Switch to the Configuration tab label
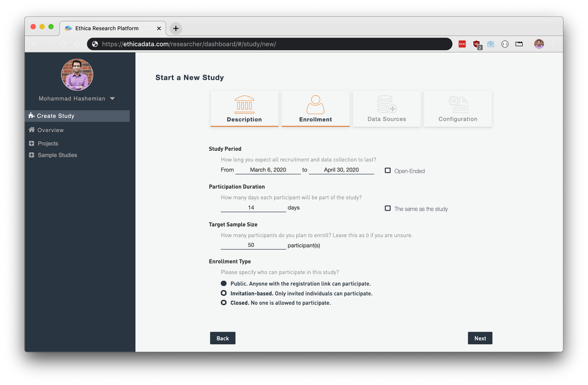Image resolution: width=588 pixels, height=385 pixels. click(458, 119)
